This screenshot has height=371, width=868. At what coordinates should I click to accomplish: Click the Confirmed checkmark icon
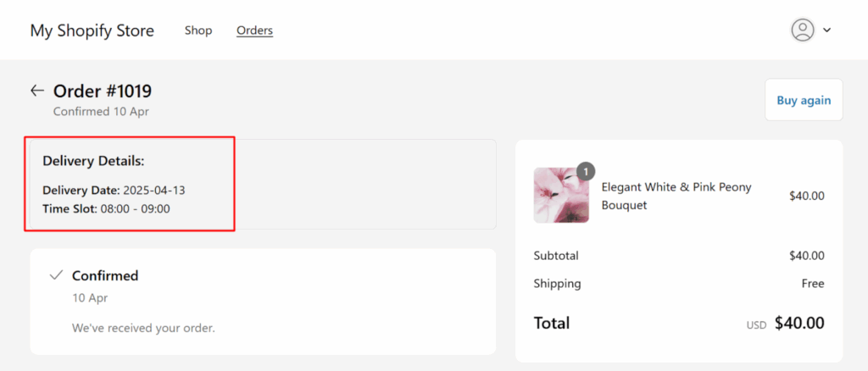pos(56,275)
